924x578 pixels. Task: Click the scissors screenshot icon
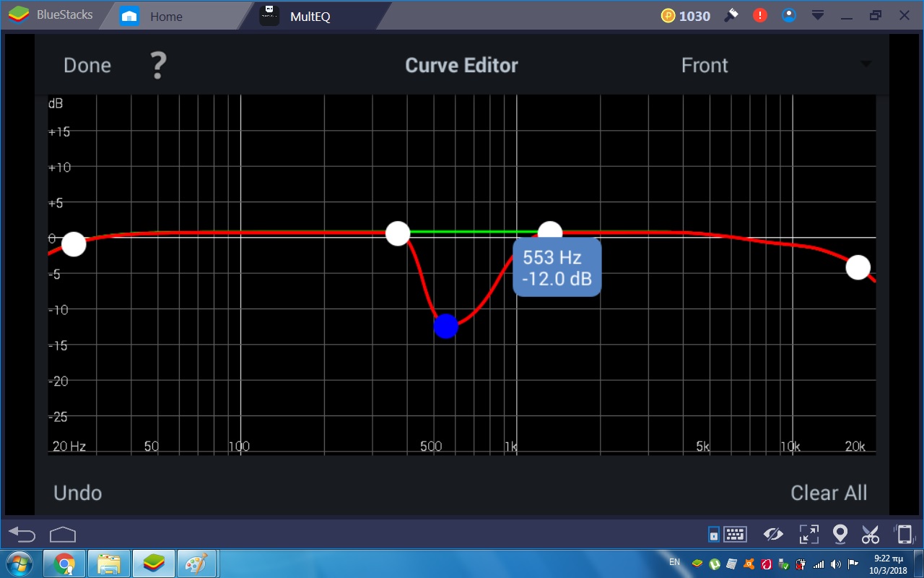(x=871, y=535)
